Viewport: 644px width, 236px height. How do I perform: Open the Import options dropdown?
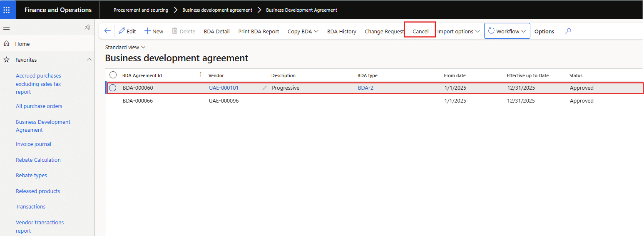click(x=458, y=31)
